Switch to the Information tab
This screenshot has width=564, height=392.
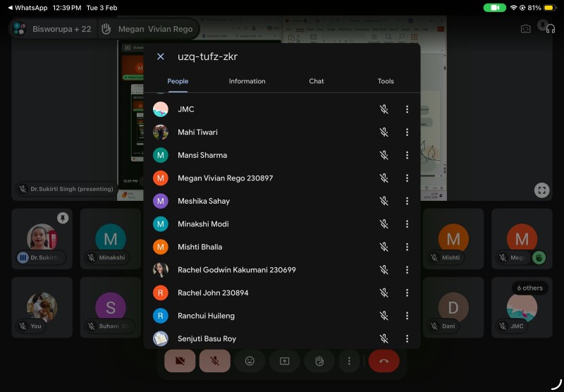coord(247,81)
